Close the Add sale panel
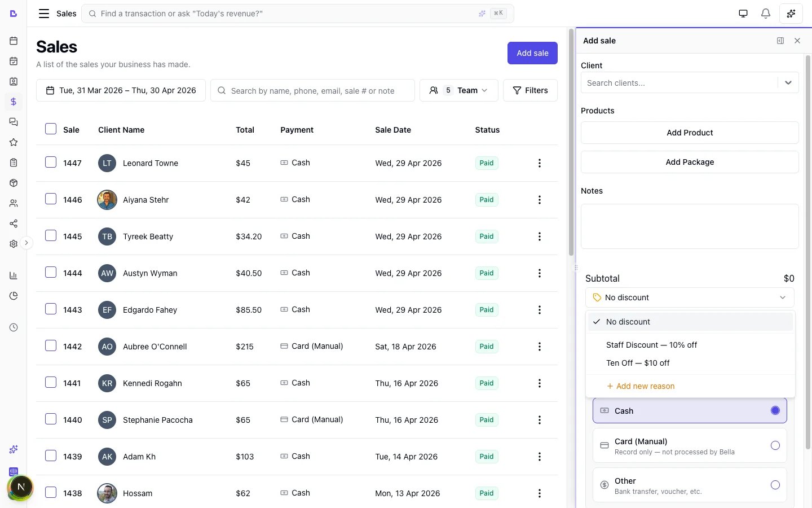Image resolution: width=812 pixels, height=508 pixels. click(797, 41)
